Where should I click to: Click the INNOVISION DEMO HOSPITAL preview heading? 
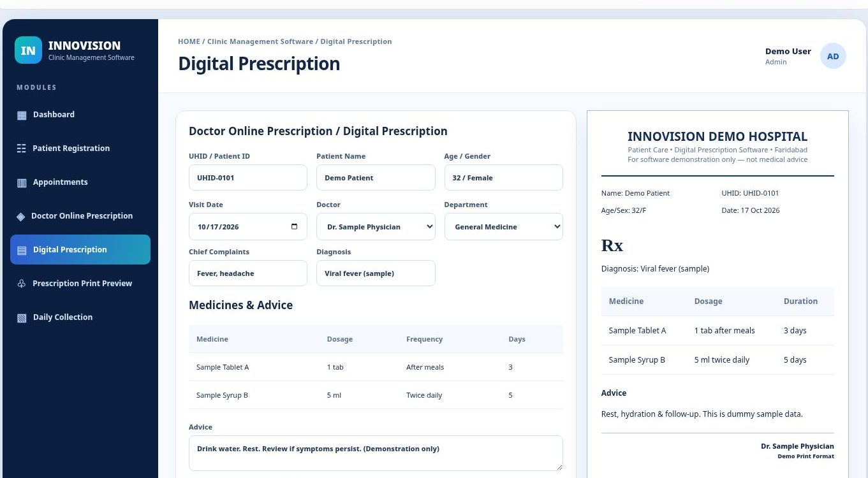pos(717,136)
